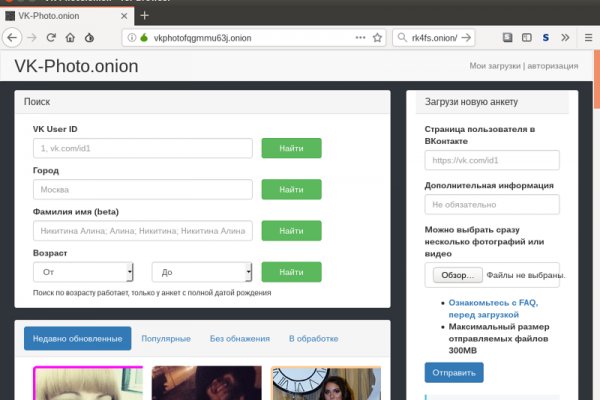Open a new browser tab with plus

click(144, 16)
